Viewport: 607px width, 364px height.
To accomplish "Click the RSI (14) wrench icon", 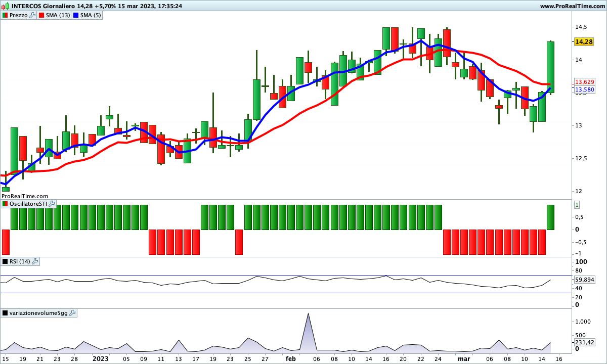I will pos(35,261).
